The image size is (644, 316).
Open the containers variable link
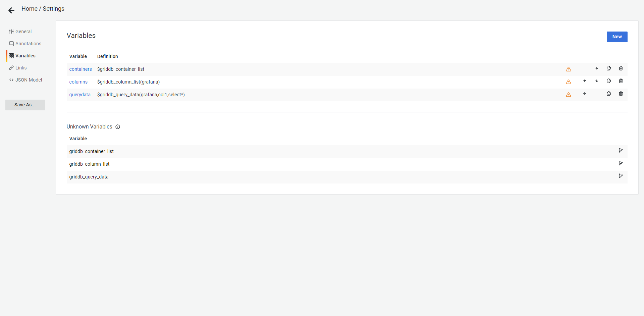click(x=80, y=69)
